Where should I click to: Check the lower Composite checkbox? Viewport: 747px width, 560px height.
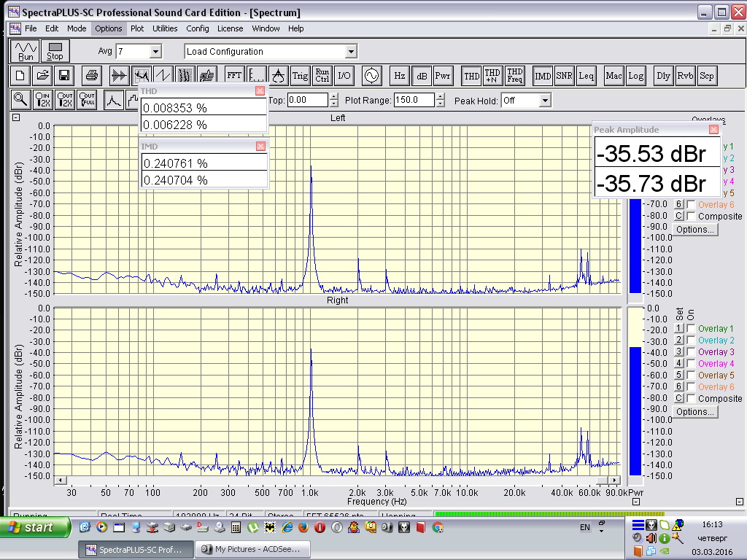point(691,398)
